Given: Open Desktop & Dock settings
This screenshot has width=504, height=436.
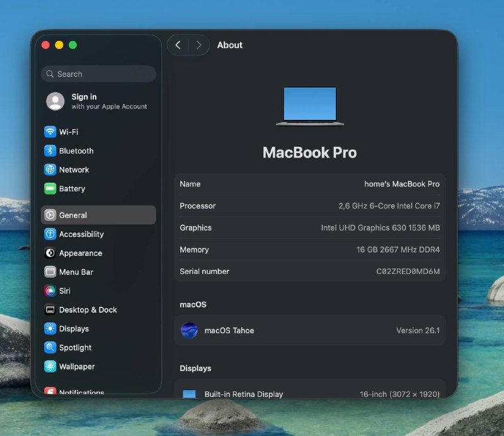Looking at the screenshot, I should [51, 309].
